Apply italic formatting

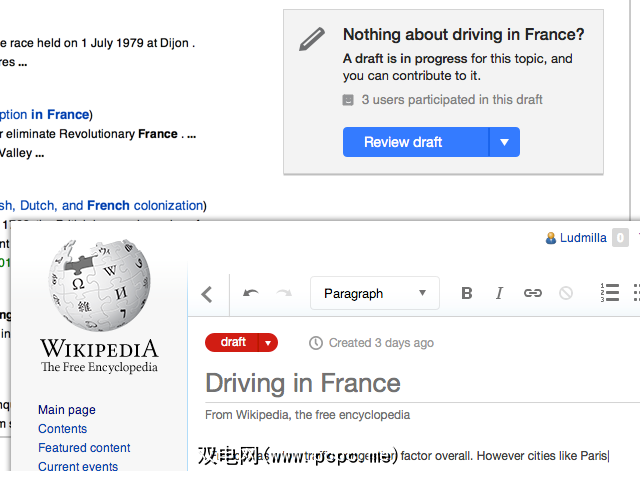pyautogui.click(x=499, y=293)
